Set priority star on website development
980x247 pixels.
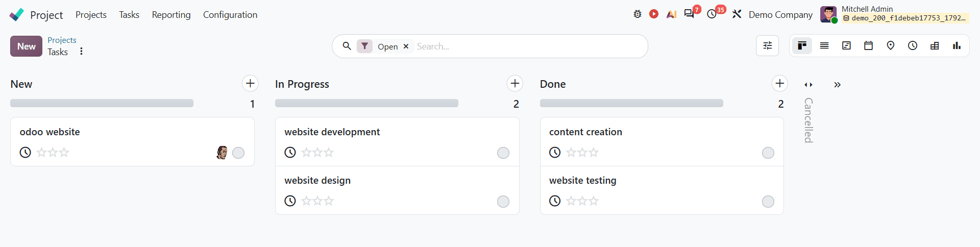pos(317,152)
